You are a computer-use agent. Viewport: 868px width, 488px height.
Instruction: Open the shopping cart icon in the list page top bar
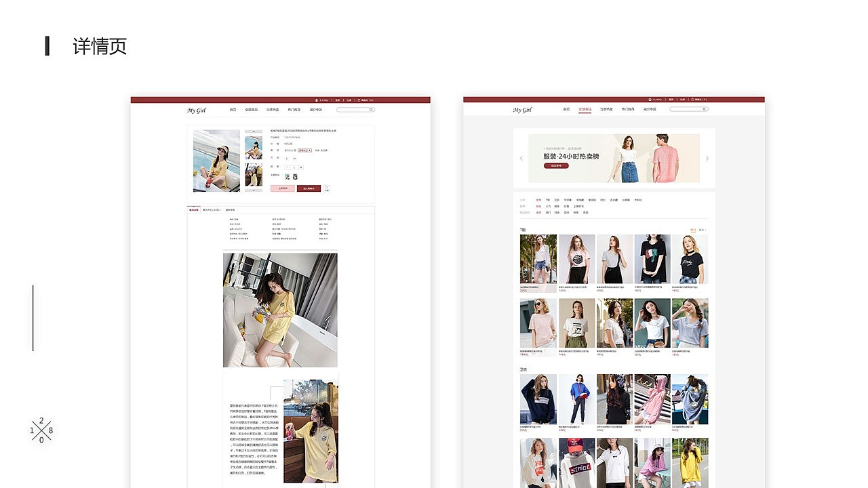click(692, 100)
